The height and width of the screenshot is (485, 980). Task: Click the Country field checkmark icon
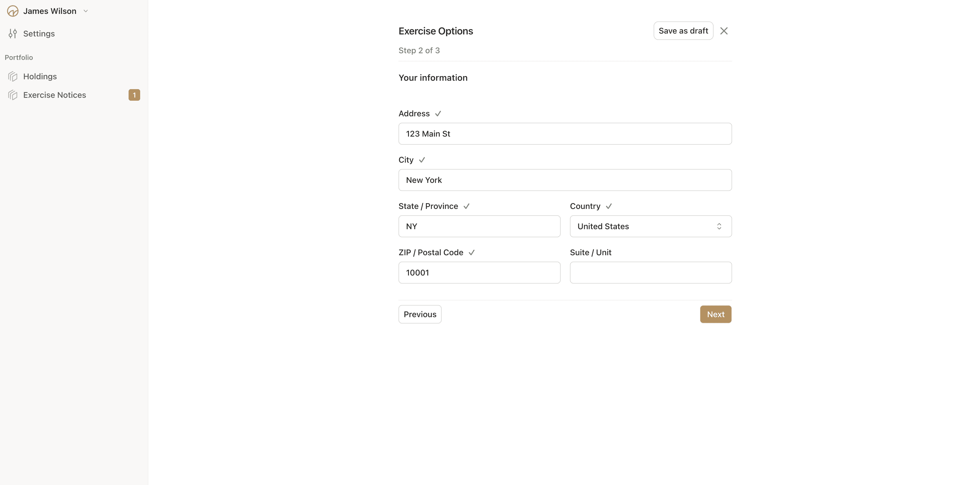point(609,206)
